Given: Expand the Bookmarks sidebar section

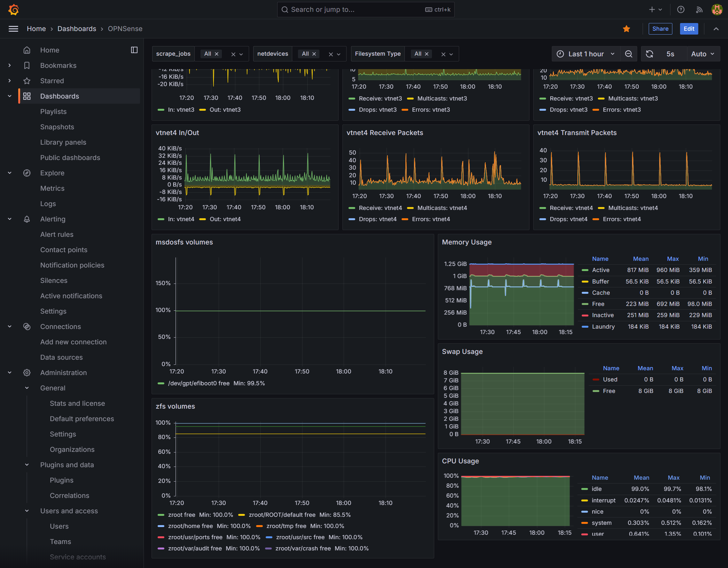Looking at the screenshot, I should (10, 65).
